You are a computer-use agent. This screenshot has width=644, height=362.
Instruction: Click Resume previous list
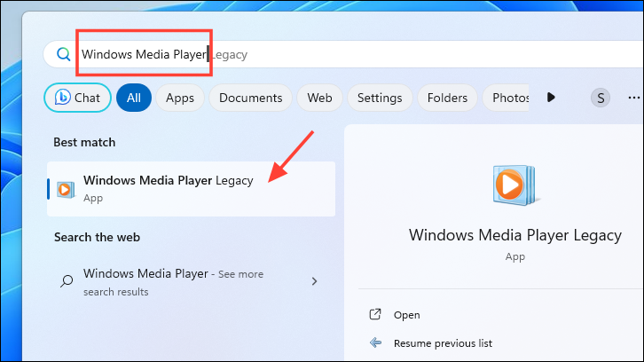coord(443,343)
